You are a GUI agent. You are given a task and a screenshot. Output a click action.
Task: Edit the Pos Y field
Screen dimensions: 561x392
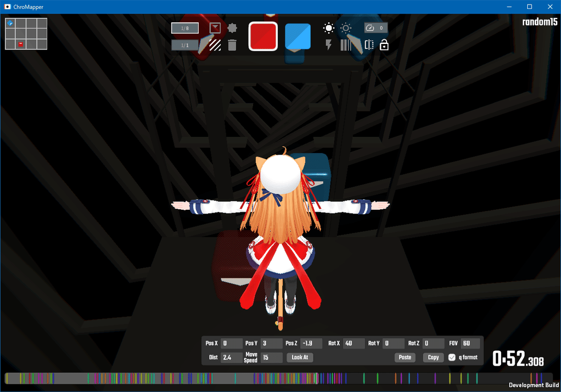click(x=272, y=343)
